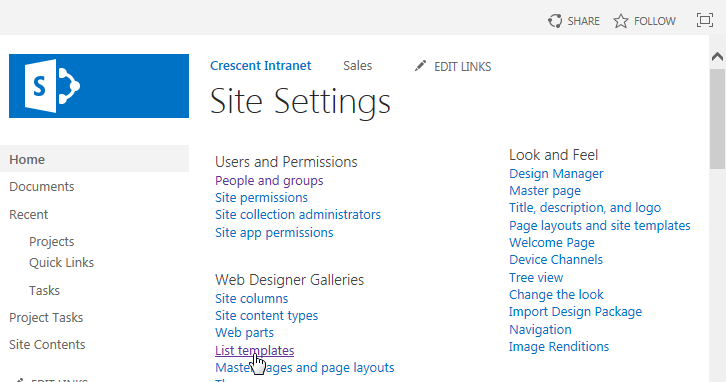The width and height of the screenshot is (726, 382).
Task: Open Crescent Intranet top navigation link
Action: point(261,66)
